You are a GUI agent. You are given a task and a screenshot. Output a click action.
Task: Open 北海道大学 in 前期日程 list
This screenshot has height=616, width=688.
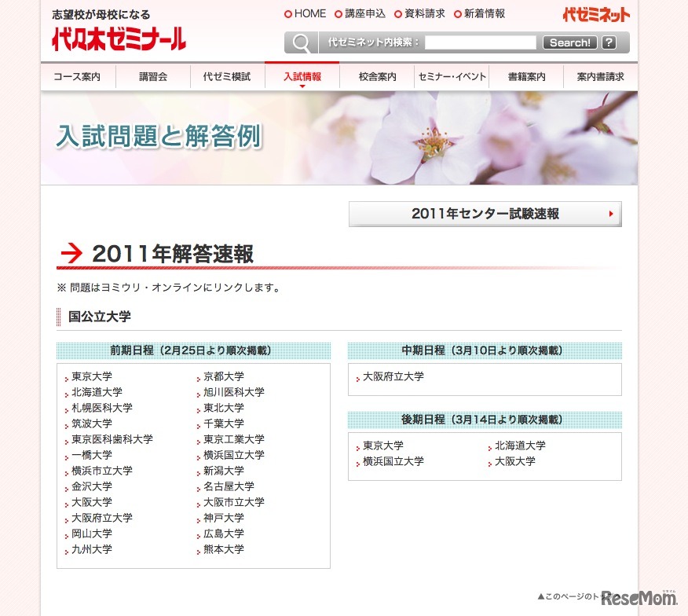[x=97, y=392]
